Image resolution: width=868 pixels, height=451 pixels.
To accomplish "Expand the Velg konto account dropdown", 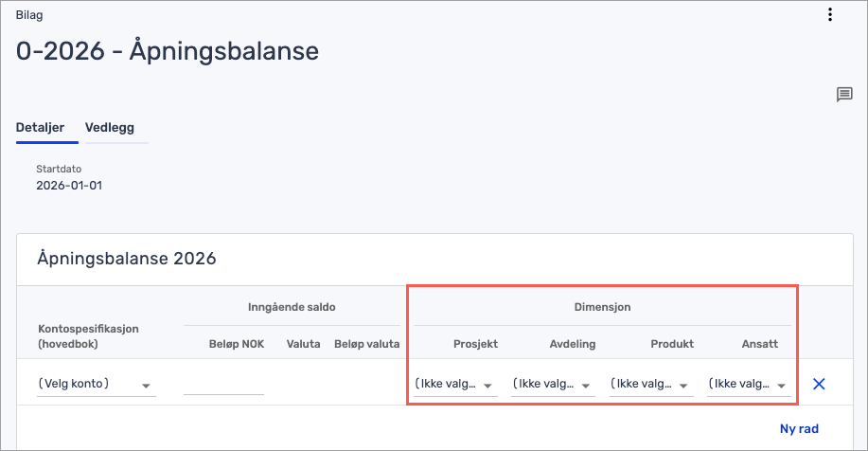I will tap(95, 385).
